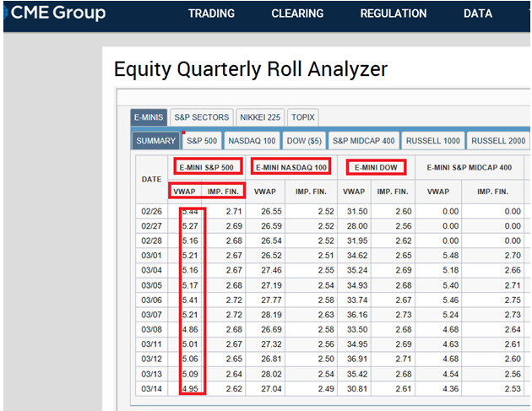Screen dimensions: 532x411
Task: Click the Equity Quarterly Roll Analyzer heading
Action: point(251,69)
